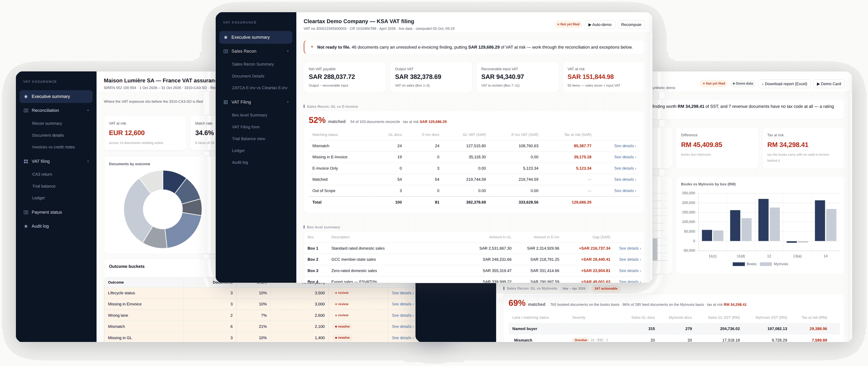Click the Payment status icon
Image resolution: width=868 pixels, height=366 pixels.
coord(26,212)
